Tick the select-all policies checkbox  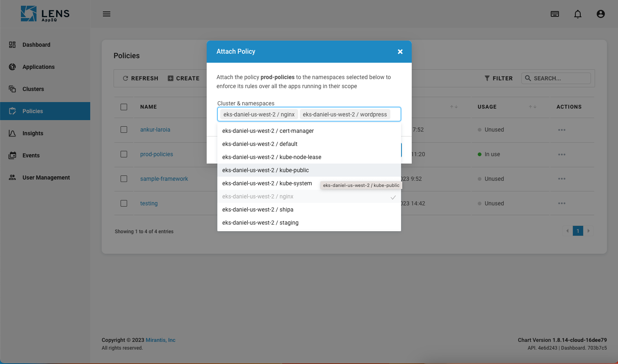click(x=124, y=107)
